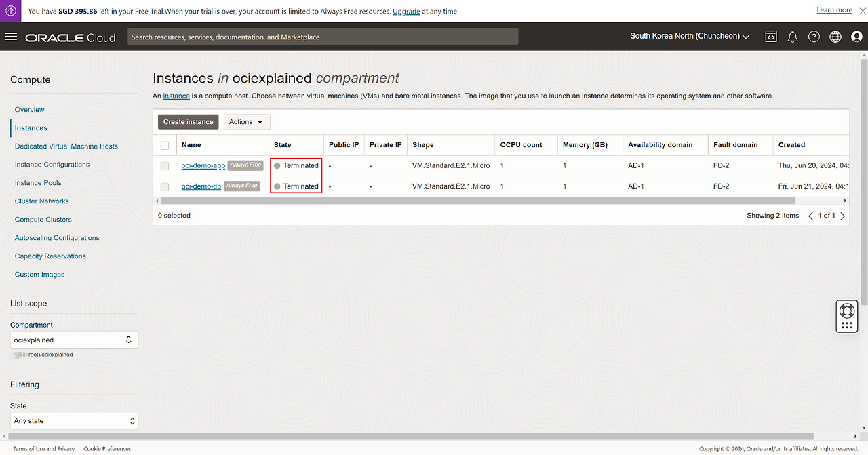Open the Actions dropdown
The height and width of the screenshot is (455, 868).
[247, 122]
